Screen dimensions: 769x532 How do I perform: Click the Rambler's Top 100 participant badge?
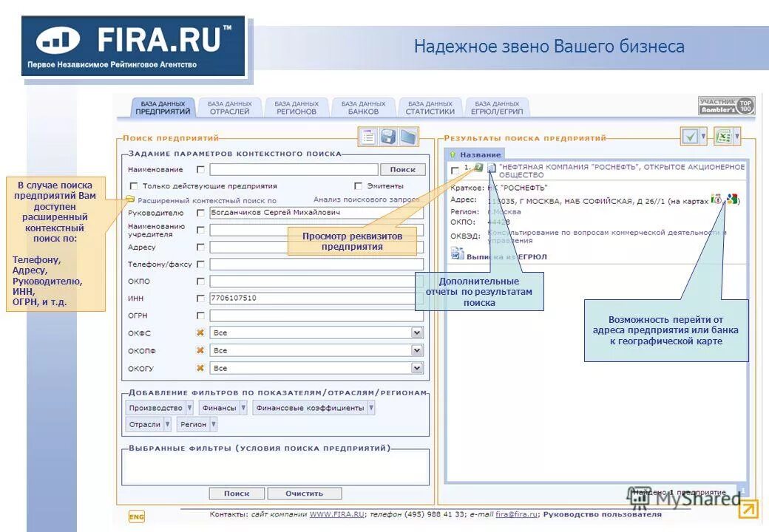726,106
